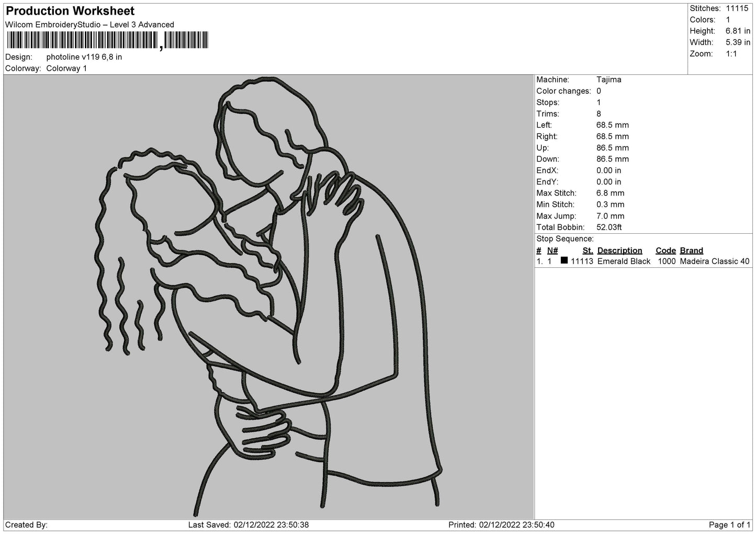Click the embroidery design preview image
Viewport: 756px width, 534px height.
click(x=269, y=297)
